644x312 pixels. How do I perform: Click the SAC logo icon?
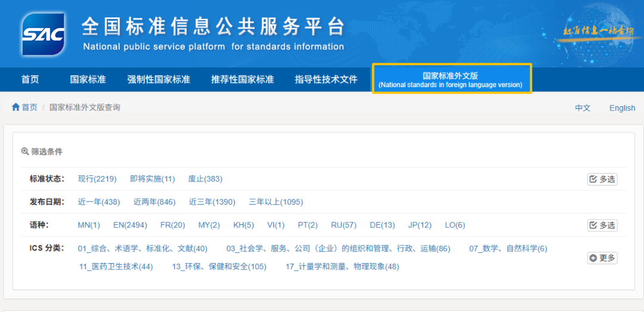43,34
